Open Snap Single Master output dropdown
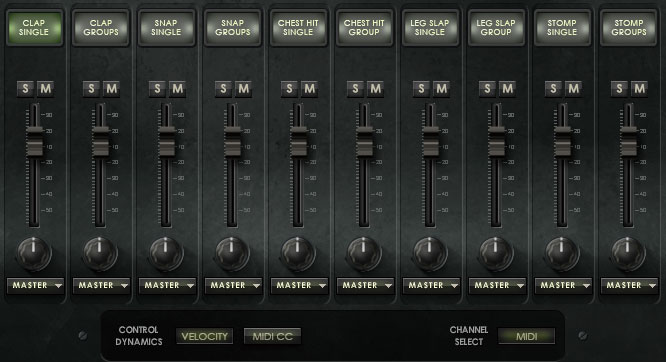This screenshot has height=362, width=666. (x=167, y=286)
